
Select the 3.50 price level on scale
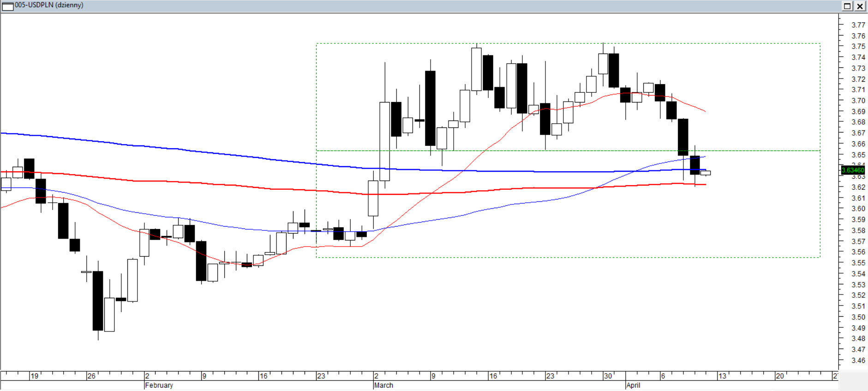(858, 317)
